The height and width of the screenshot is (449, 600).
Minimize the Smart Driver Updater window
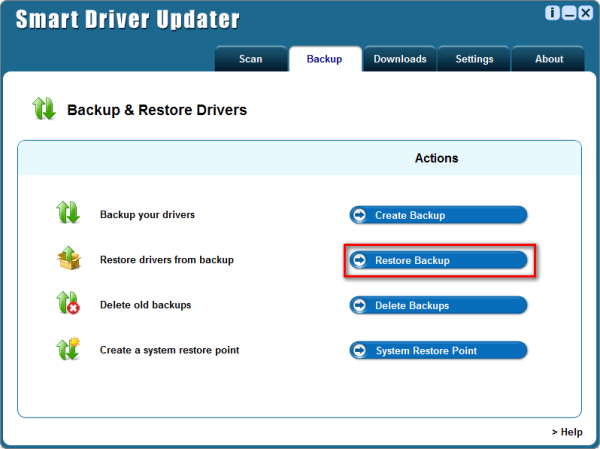click(567, 13)
